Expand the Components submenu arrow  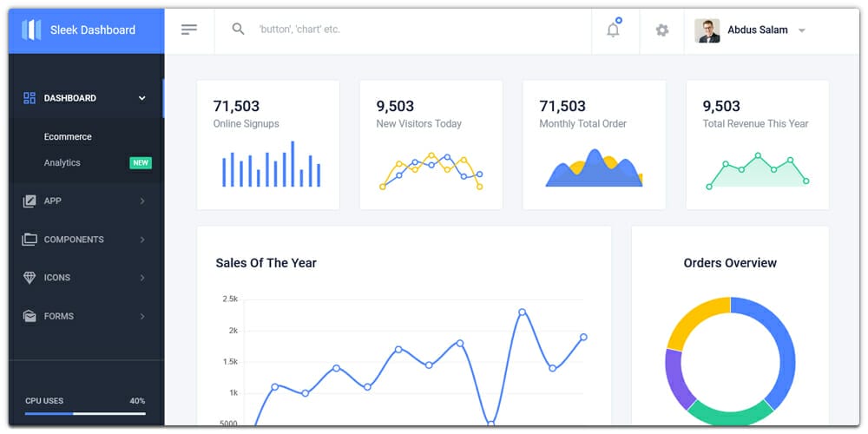point(142,240)
